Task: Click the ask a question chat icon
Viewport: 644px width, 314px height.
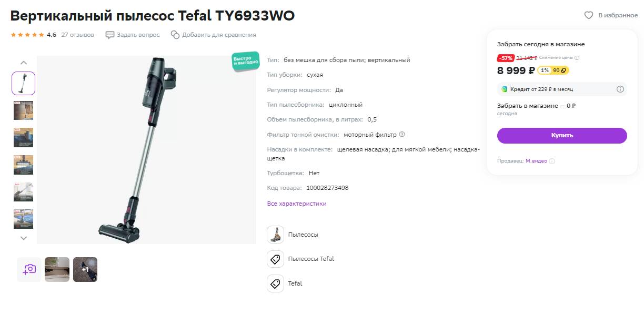Action: coord(110,35)
